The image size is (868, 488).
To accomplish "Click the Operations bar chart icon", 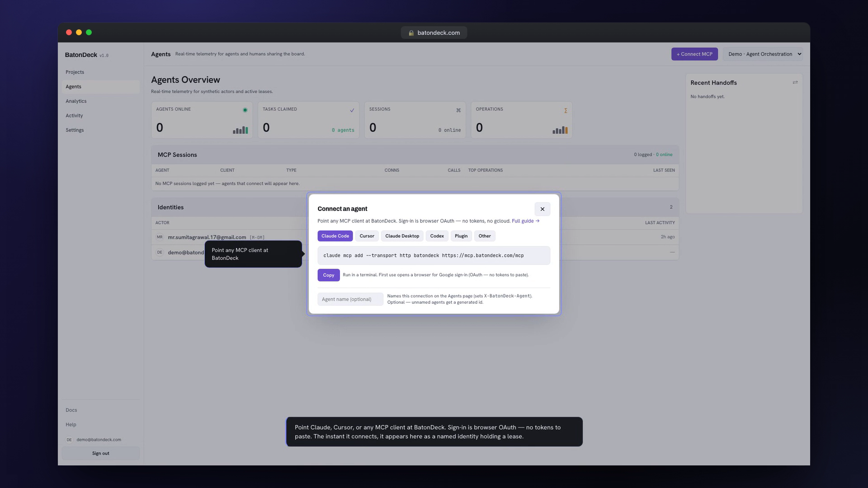I will (560, 130).
